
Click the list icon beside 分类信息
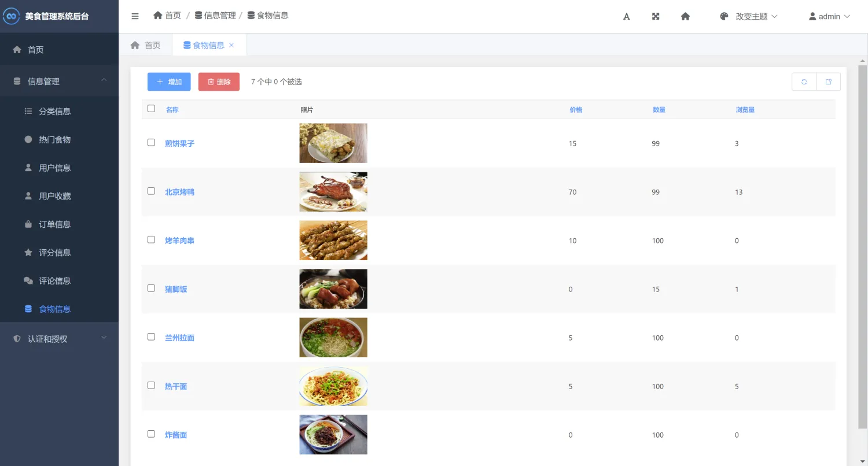(28, 111)
